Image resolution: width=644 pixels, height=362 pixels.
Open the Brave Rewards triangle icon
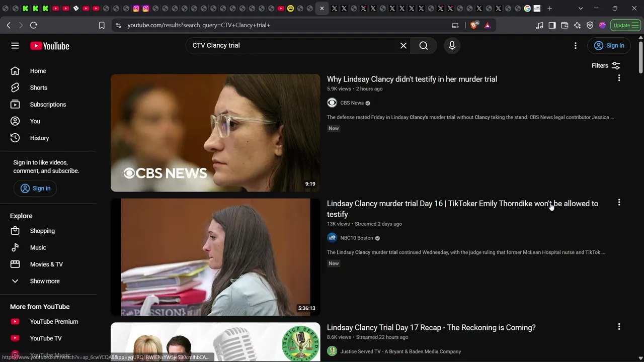[x=487, y=25]
